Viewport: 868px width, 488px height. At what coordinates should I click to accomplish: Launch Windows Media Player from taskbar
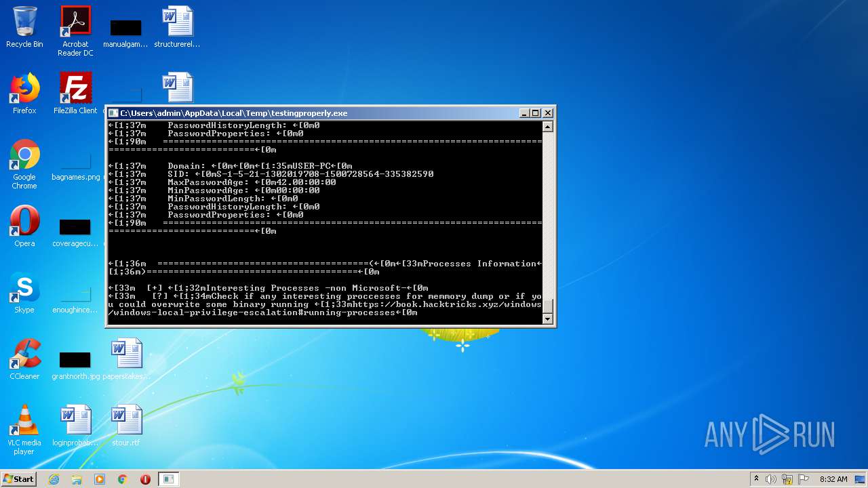pos(100,479)
